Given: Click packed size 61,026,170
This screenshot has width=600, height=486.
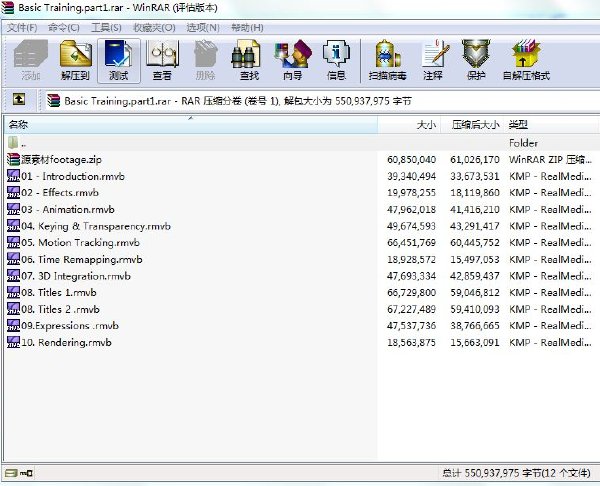Looking at the screenshot, I should (x=475, y=160).
